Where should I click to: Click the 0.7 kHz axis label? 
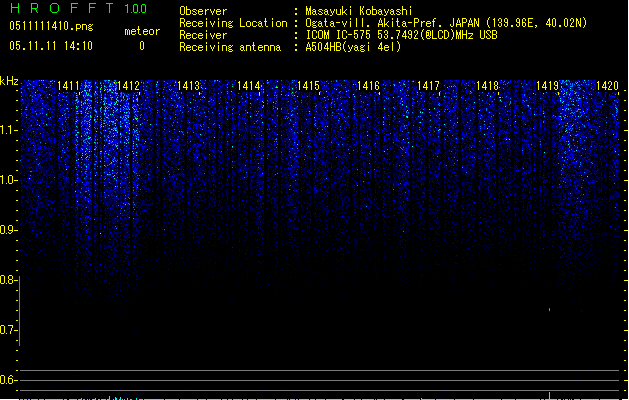click(x=8, y=330)
